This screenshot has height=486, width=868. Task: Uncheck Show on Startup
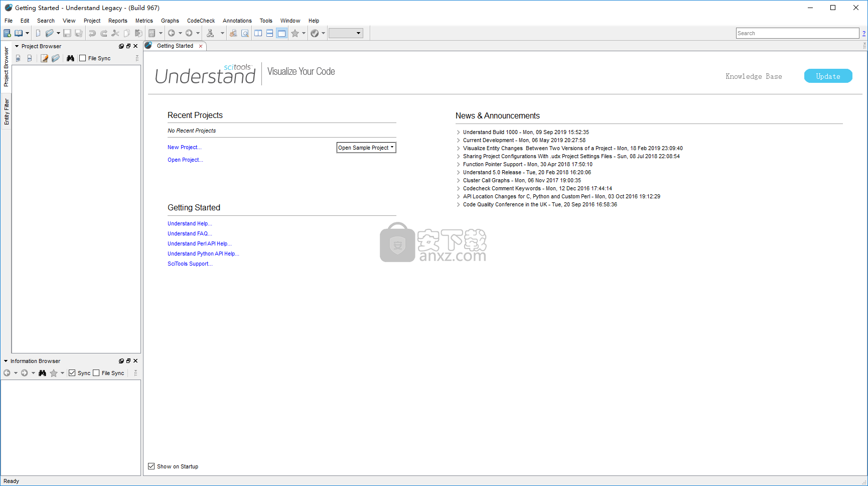click(152, 466)
